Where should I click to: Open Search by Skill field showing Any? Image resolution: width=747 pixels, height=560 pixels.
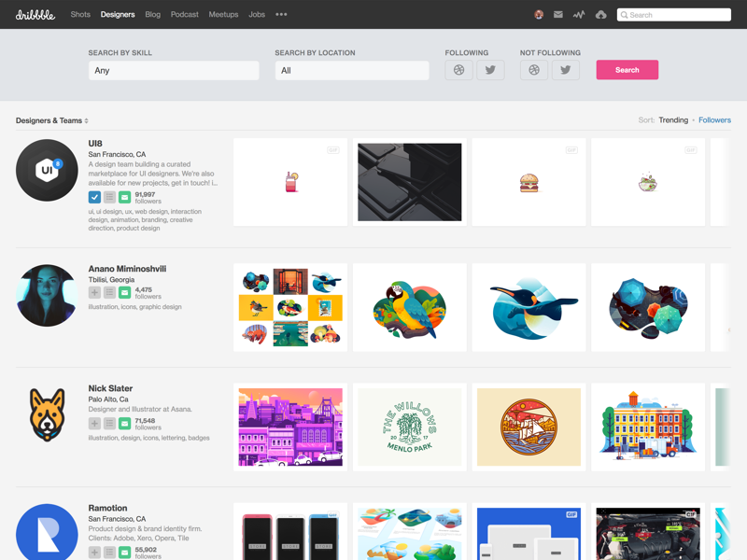(x=174, y=71)
